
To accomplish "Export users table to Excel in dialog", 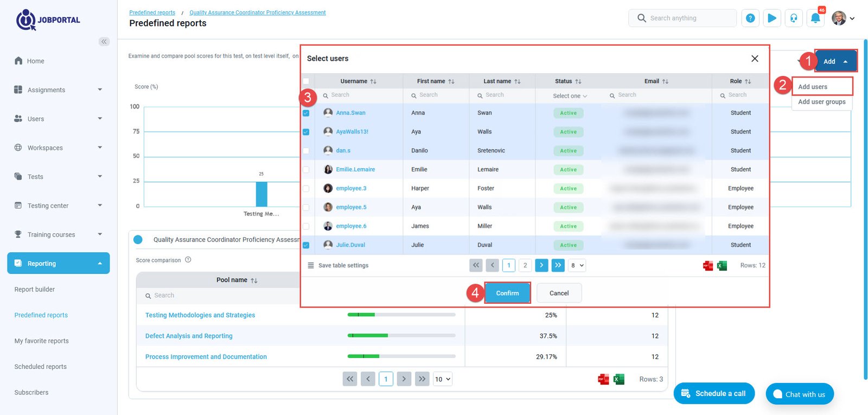I will point(722,266).
